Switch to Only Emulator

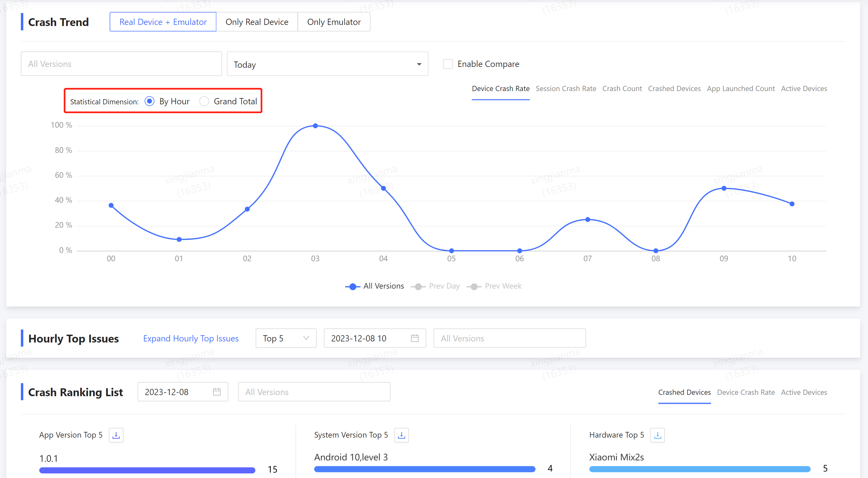click(x=334, y=22)
